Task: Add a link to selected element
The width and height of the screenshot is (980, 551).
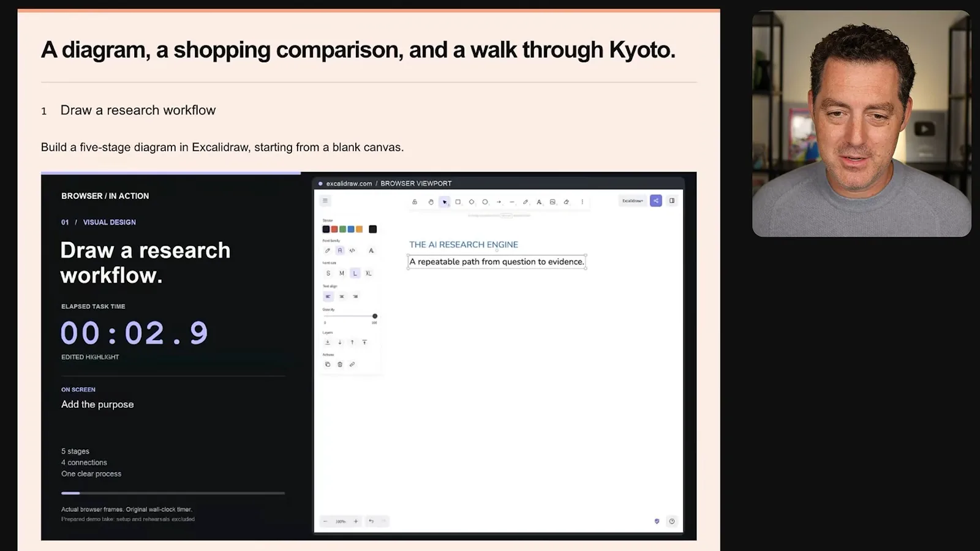Action: click(x=352, y=365)
